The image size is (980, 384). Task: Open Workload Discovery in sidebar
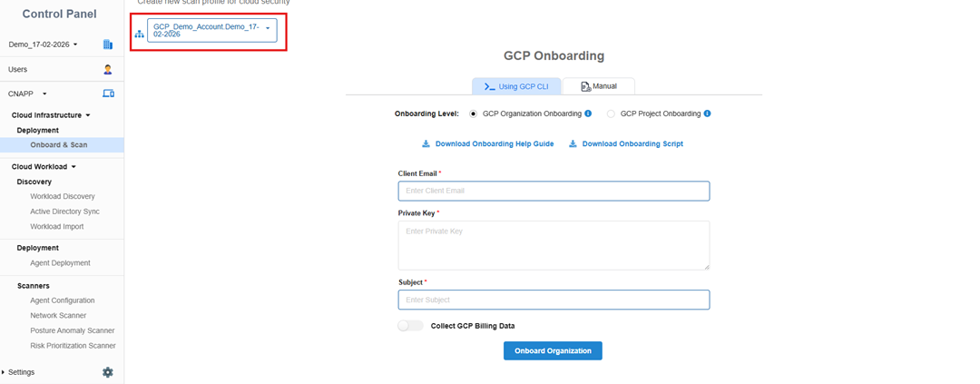[62, 196]
